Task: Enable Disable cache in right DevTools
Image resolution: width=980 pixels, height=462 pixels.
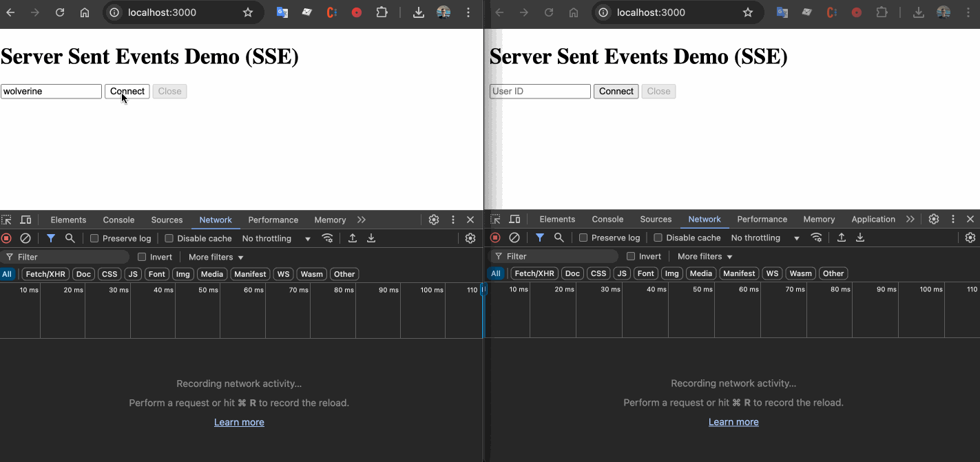Action: pos(658,238)
